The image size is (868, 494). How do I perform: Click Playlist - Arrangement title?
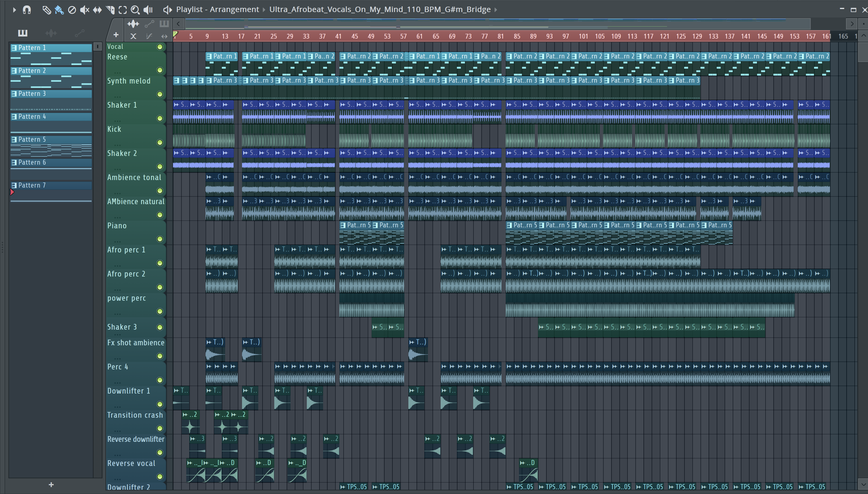(217, 10)
